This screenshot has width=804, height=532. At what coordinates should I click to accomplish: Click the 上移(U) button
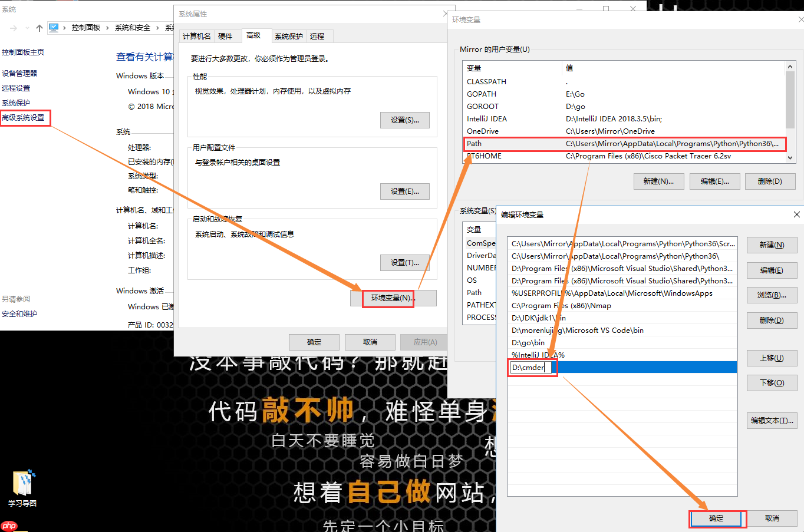[772, 358]
